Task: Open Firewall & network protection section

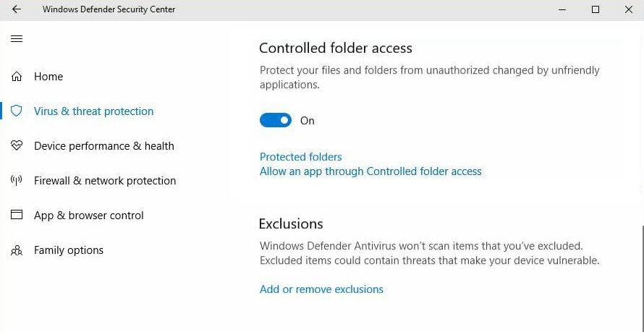Action: (105, 181)
